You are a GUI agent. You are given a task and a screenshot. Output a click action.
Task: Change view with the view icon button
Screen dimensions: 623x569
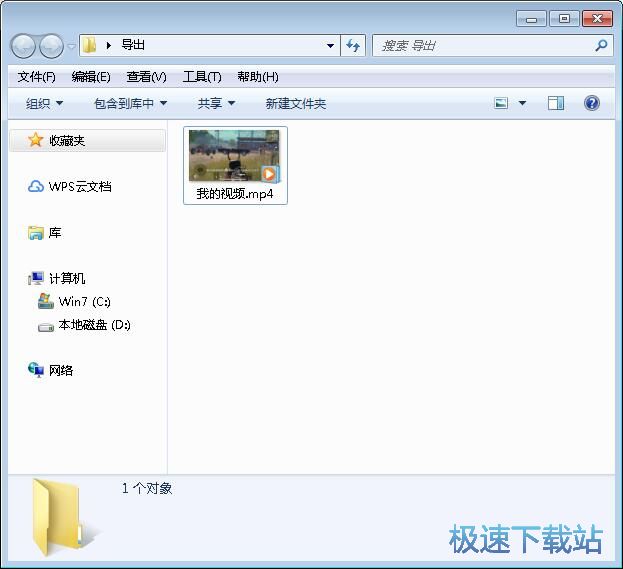click(501, 103)
